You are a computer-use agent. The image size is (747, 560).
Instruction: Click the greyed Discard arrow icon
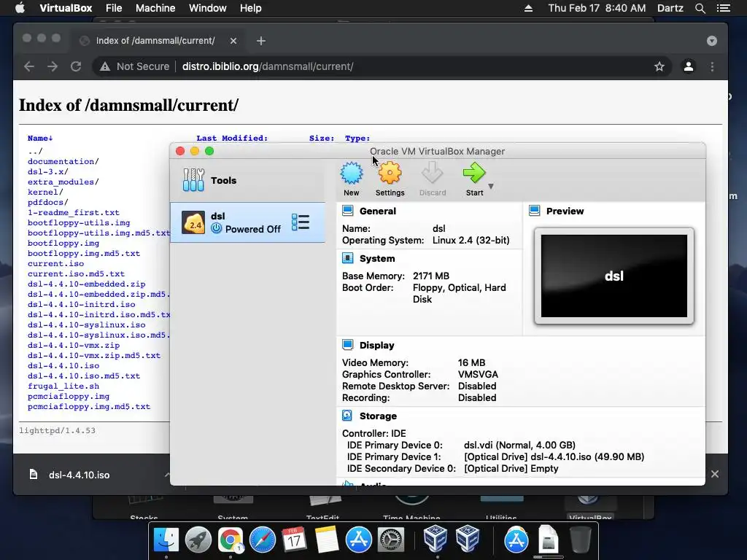(x=432, y=174)
